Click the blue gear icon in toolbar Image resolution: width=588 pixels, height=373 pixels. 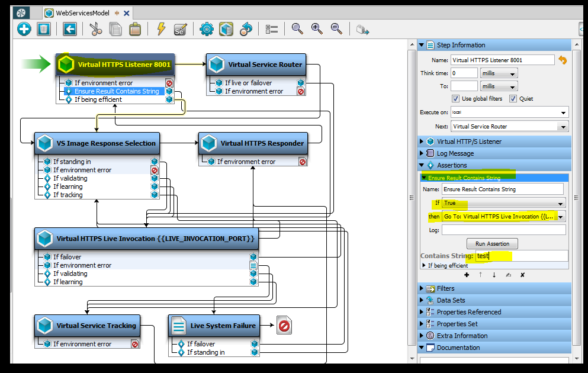[x=206, y=28]
